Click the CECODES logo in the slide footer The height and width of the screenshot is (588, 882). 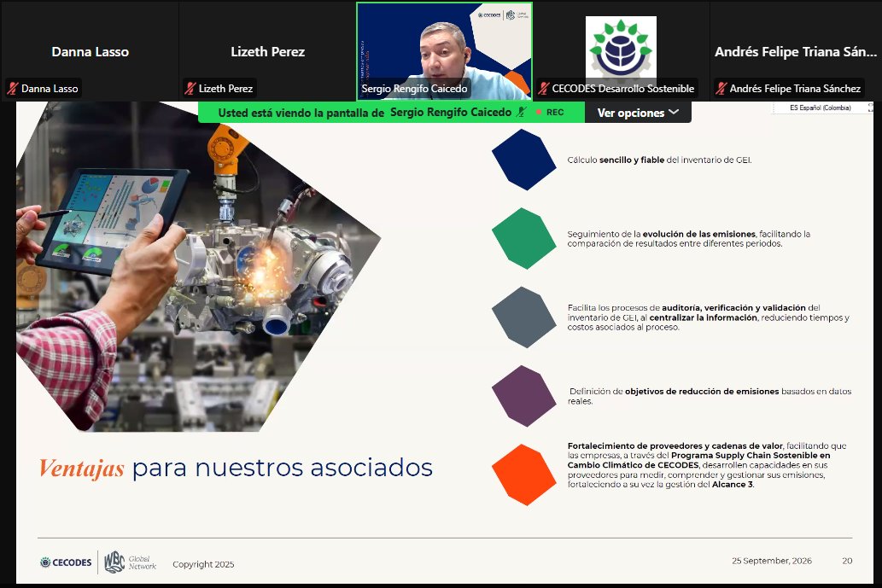[66, 562]
